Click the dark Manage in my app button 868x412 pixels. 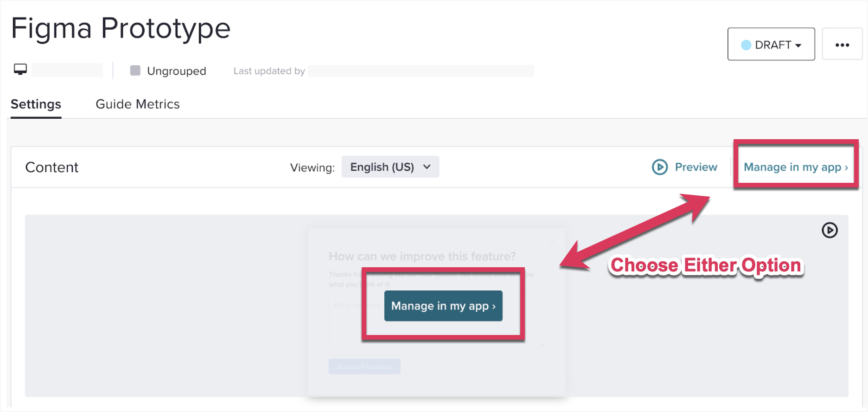(x=443, y=306)
